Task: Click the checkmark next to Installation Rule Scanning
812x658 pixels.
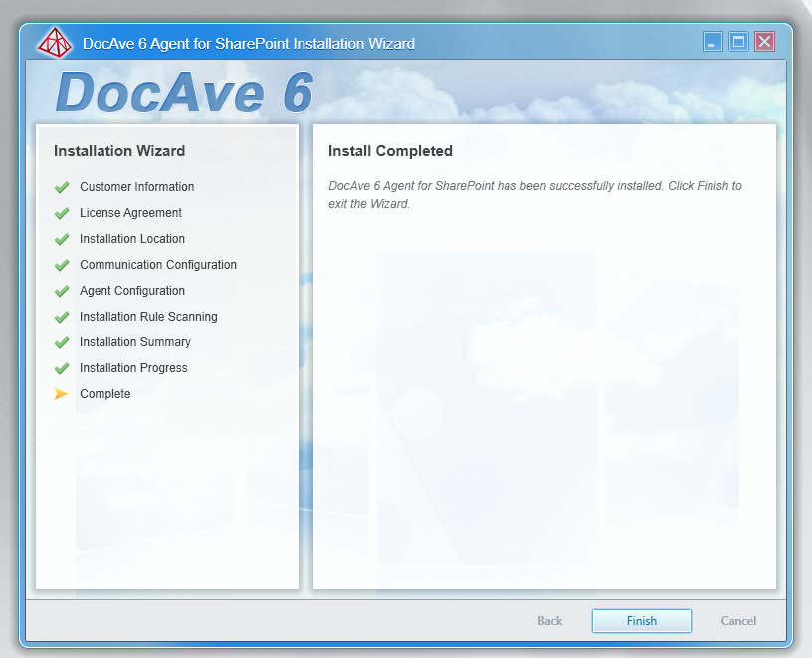Action: pyautogui.click(x=62, y=317)
